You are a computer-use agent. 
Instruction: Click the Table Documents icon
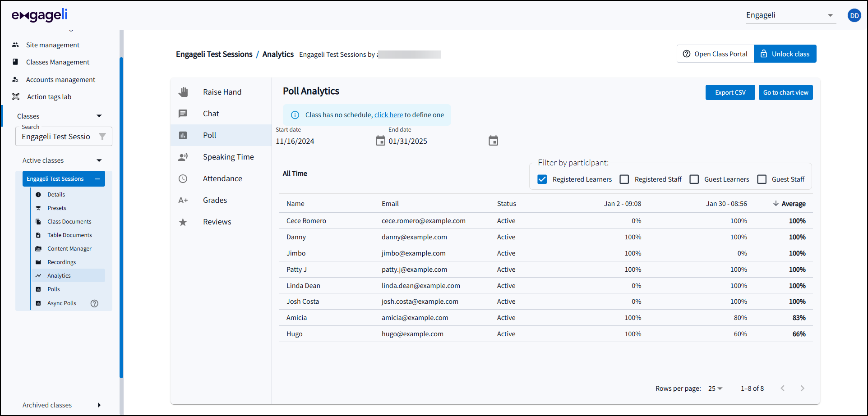tap(38, 235)
